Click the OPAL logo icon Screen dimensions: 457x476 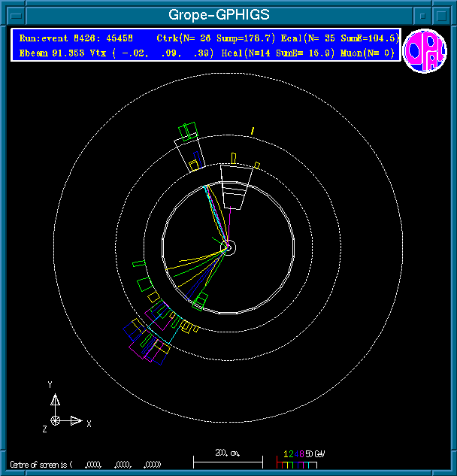click(x=424, y=52)
